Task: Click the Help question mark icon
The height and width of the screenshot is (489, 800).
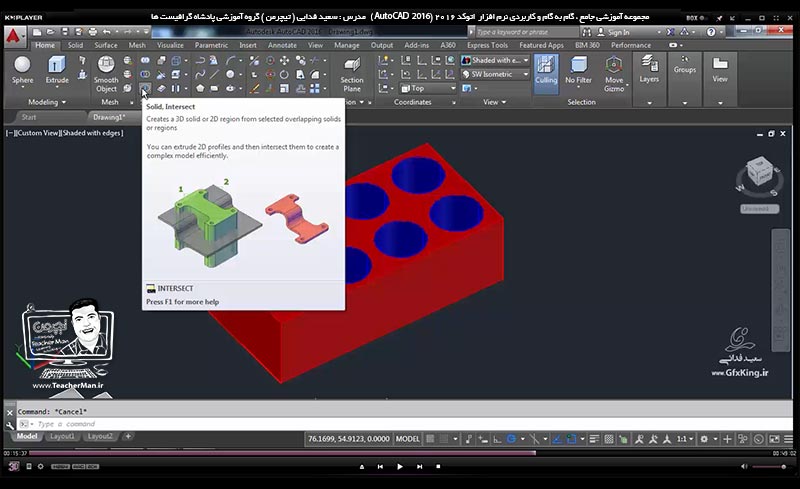Action: click(711, 32)
